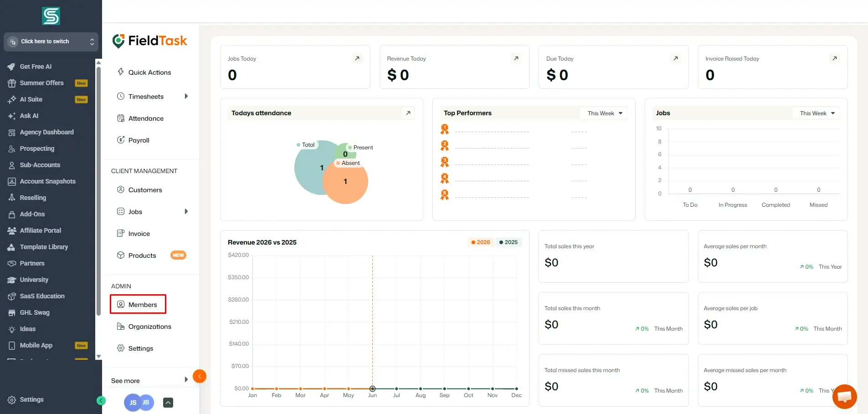
Task: Click the Products box icon
Action: point(121,255)
